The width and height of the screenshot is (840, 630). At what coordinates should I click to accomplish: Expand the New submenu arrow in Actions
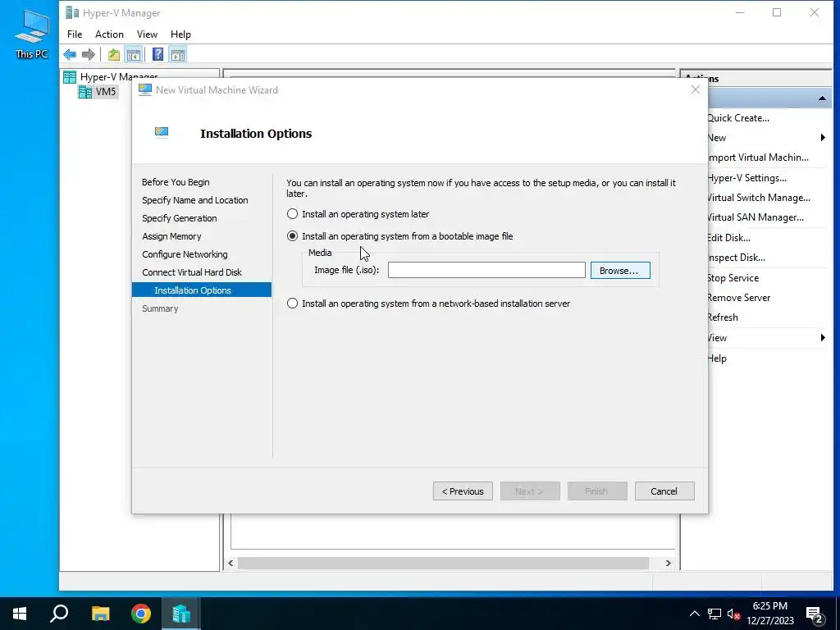coord(823,138)
